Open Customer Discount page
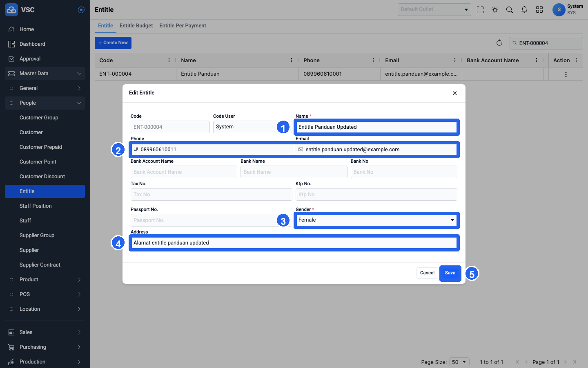Viewport: 588px width, 368px height. coord(45,177)
